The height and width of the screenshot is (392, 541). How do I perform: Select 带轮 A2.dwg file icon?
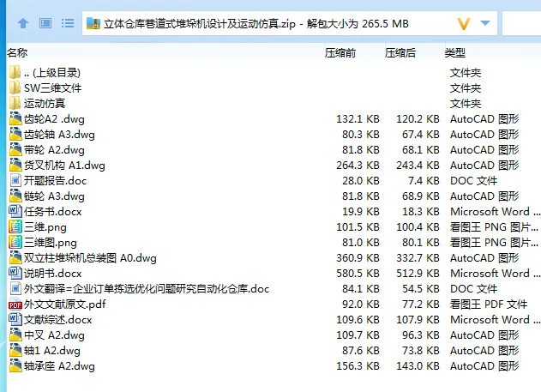click(15, 150)
